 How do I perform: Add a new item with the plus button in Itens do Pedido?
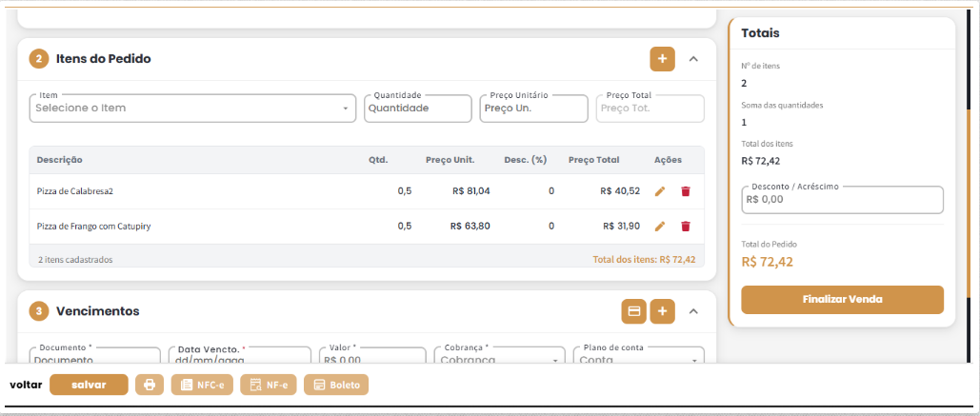coord(663,59)
